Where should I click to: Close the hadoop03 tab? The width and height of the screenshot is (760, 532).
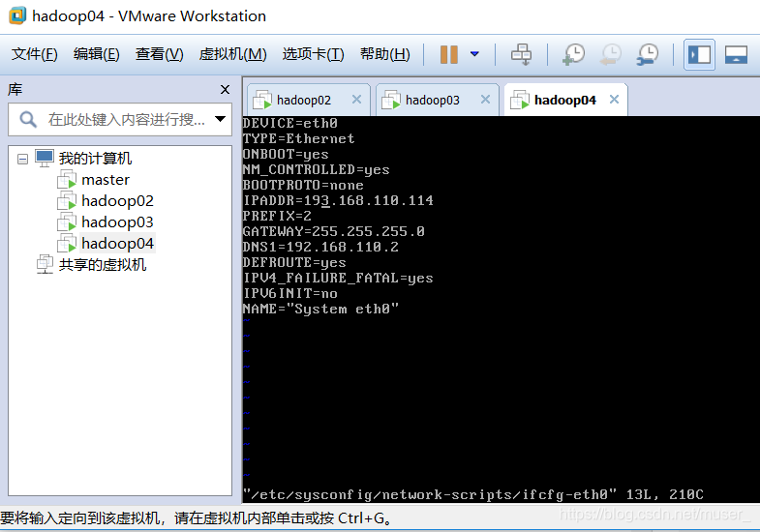pyautogui.click(x=485, y=100)
